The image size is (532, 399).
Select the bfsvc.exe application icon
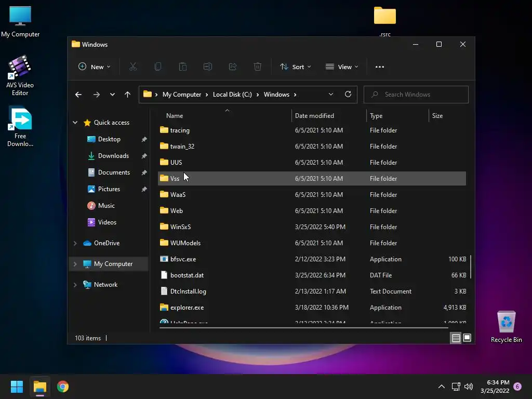164,259
